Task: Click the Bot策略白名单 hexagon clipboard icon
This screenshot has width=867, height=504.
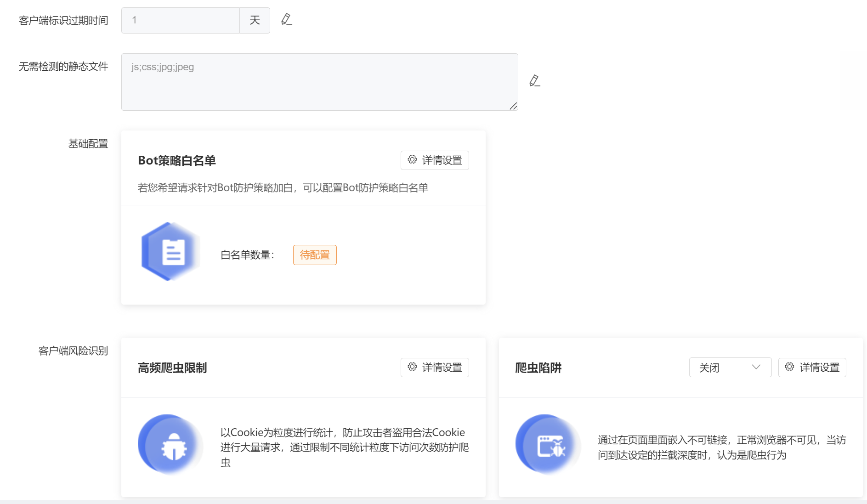Action: click(170, 252)
